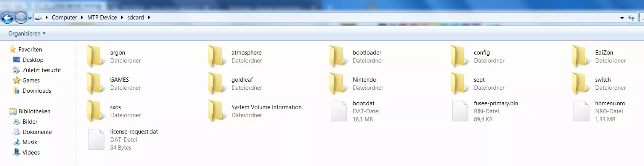Expand the address bar history dropdown
Viewport: 644px width, 166px height.
click(x=622, y=18)
